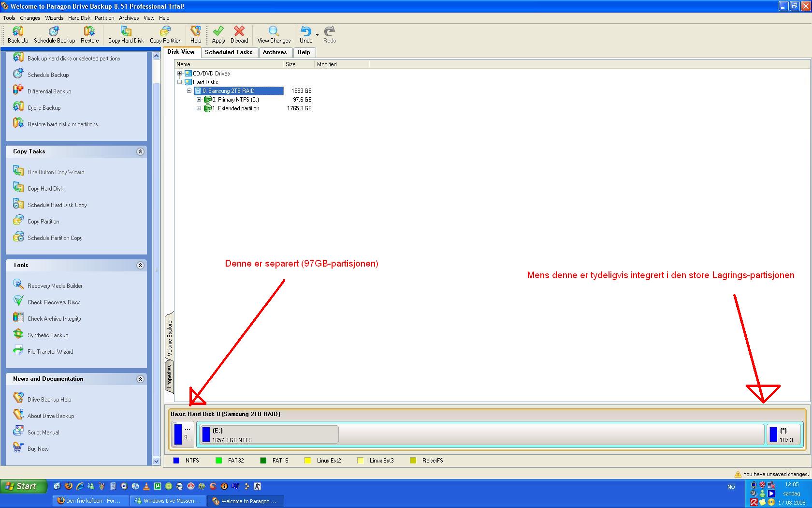Open the Help toolbar icon
The height and width of the screenshot is (508, 812).
coord(196,35)
